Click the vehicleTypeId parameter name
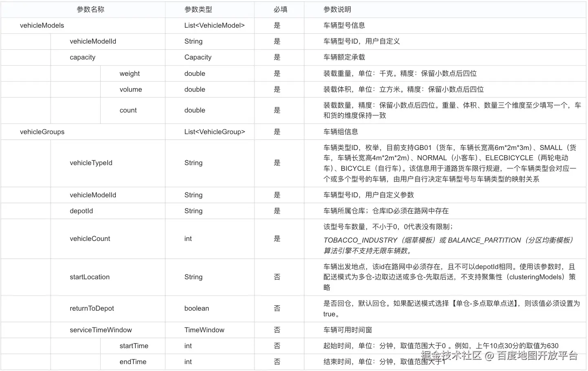Screen dimensions: 588x371 (91, 163)
